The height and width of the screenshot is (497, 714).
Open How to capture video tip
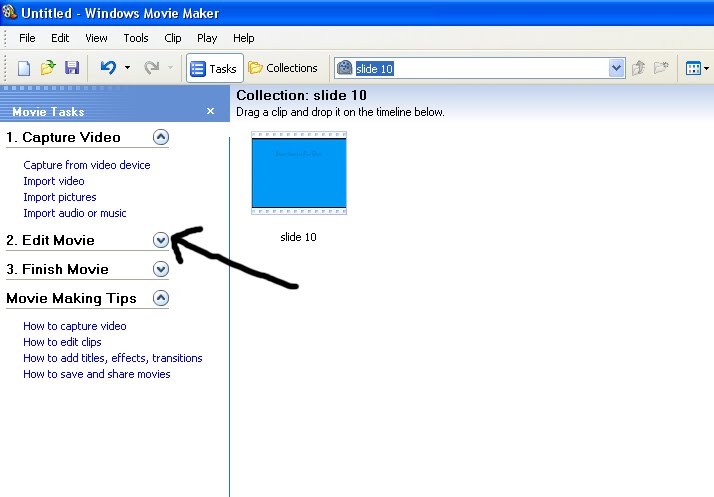(x=75, y=326)
